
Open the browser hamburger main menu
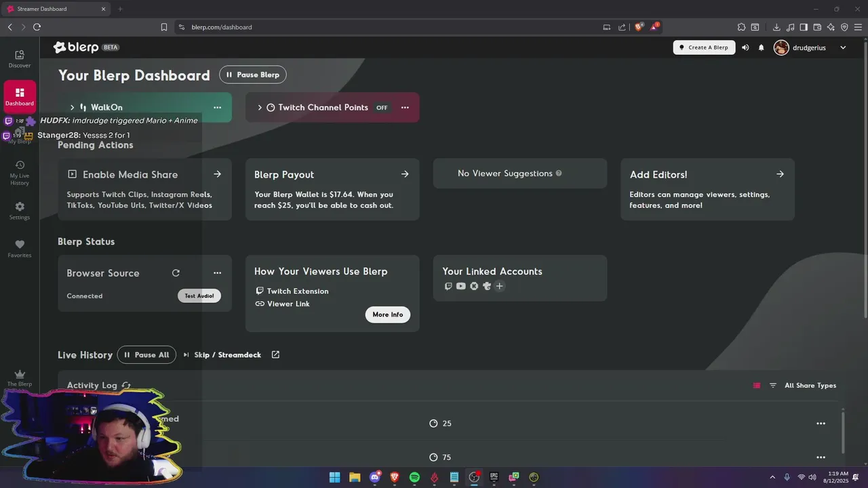tap(858, 27)
